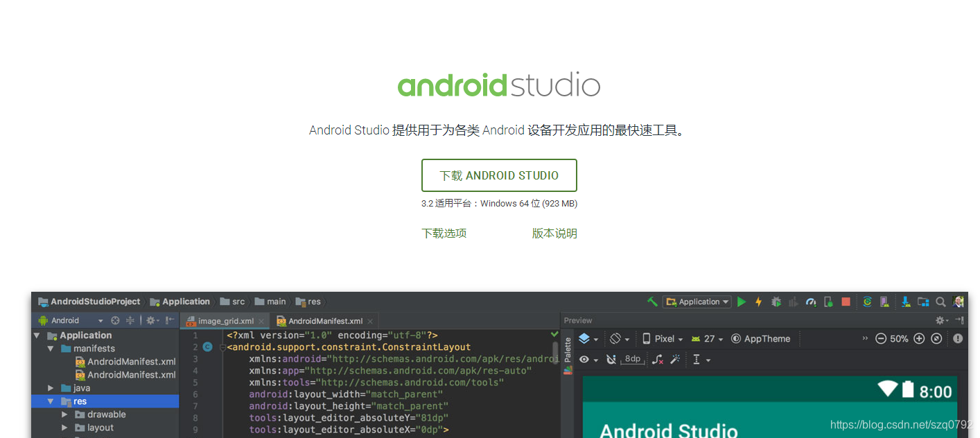Viewport: 980px width, 438px height.
Task: Toggle the view options eye icon in Preview
Action: coord(584,359)
